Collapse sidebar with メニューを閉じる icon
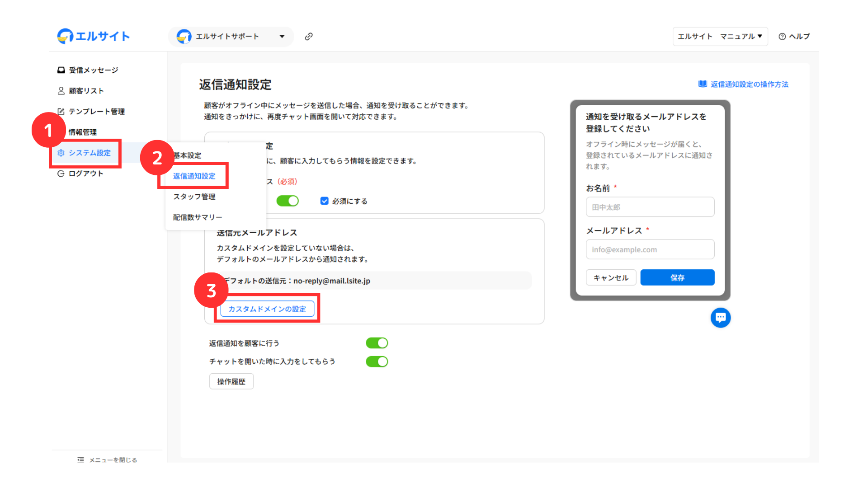The width and height of the screenshot is (868, 488). tap(80, 460)
